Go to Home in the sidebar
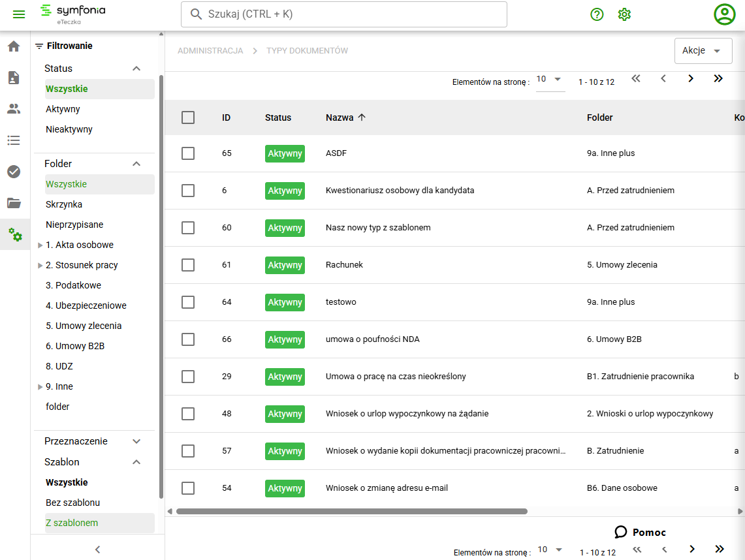Screen dimensions: 745x560 [x=14, y=46]
